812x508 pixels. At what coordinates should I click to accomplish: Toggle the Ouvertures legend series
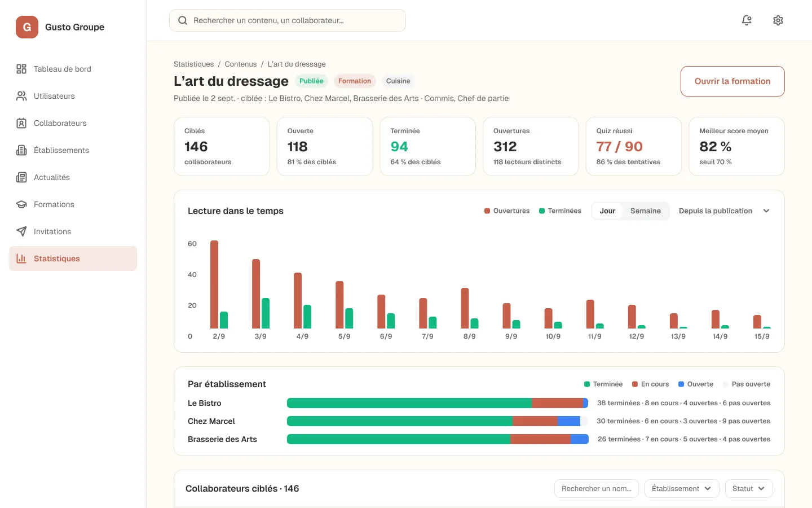point(507,211)
